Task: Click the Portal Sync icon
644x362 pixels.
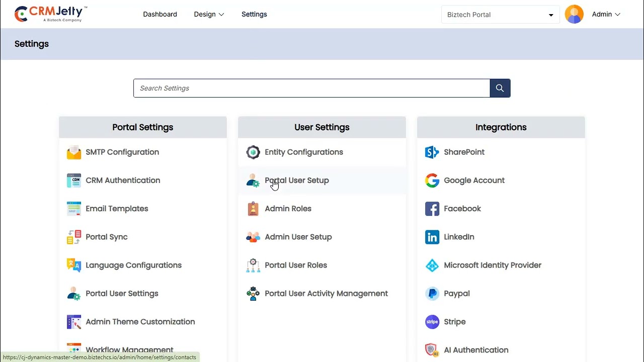Action: pyautogui.click(x=74, y=237)
